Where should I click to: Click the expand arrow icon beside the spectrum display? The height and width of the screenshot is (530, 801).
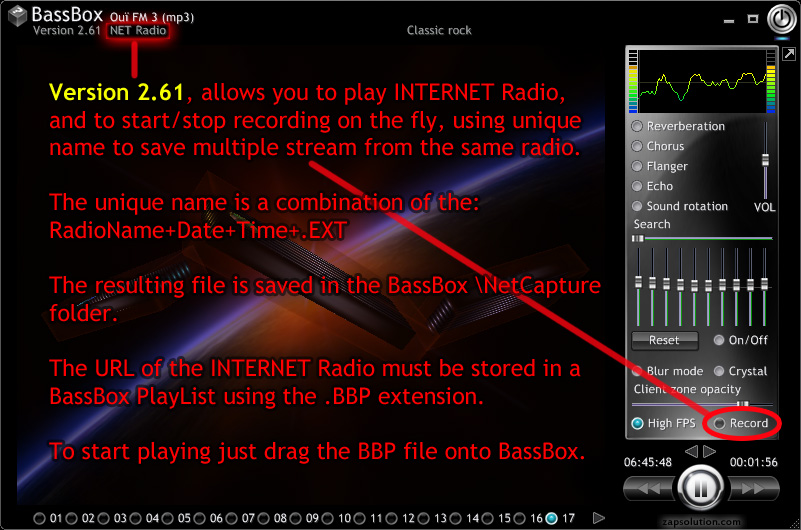point(789,54)
